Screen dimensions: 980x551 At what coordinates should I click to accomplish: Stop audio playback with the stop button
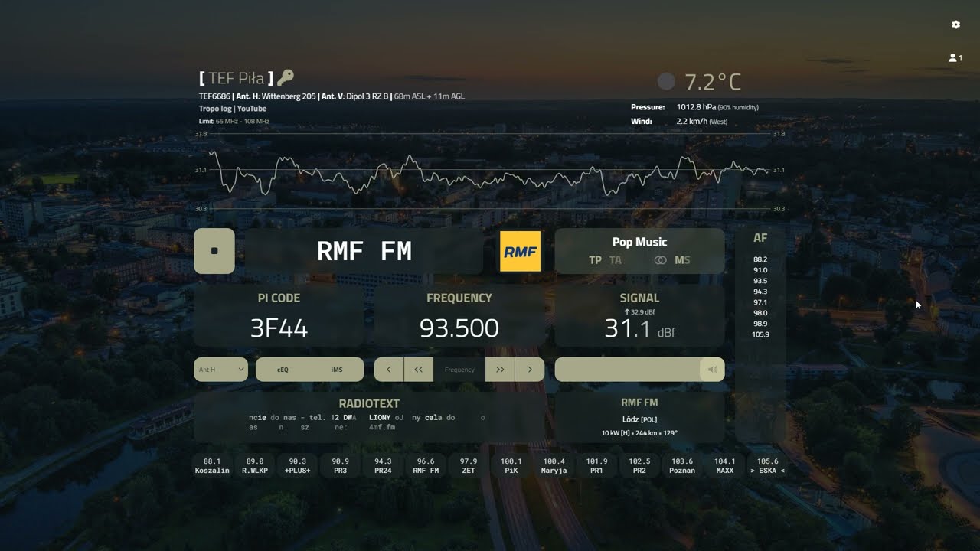pos(214,251)
